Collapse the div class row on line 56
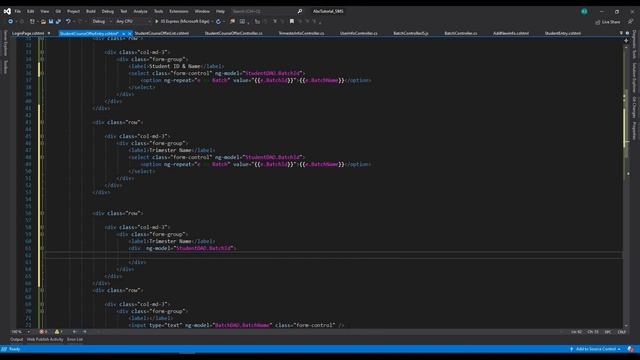Image resolution: width=640 pixels, height=360 pixels. [x=42, y=213]
